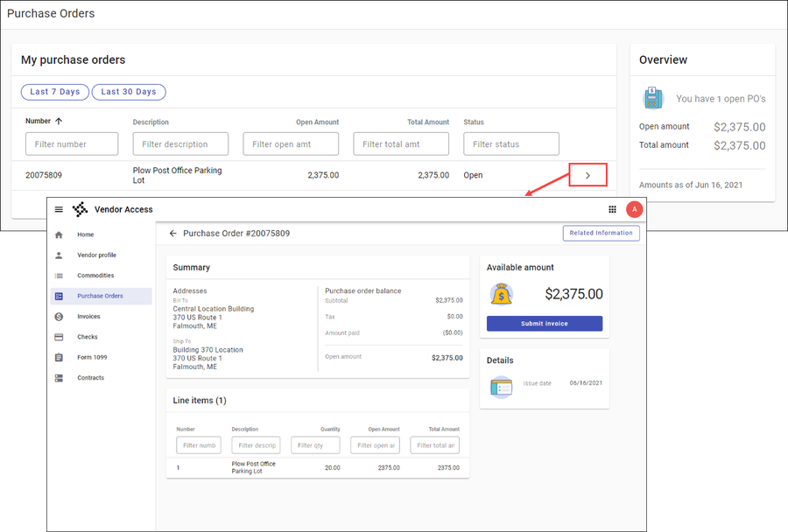Screen dimensions: 788x532
Task: Click the Overview register icon
Action: click(653, 98)
